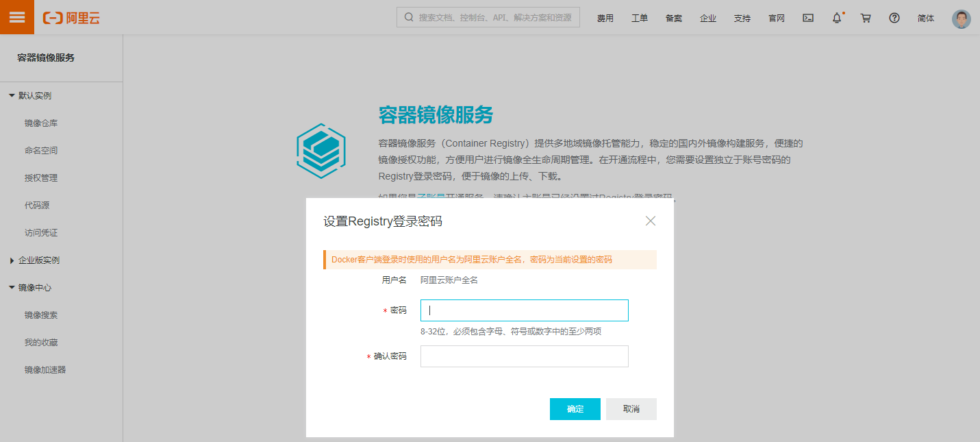Click the container registry hexagon logo
The width and height of the screenshot is (980, 442).
(321, 151)
